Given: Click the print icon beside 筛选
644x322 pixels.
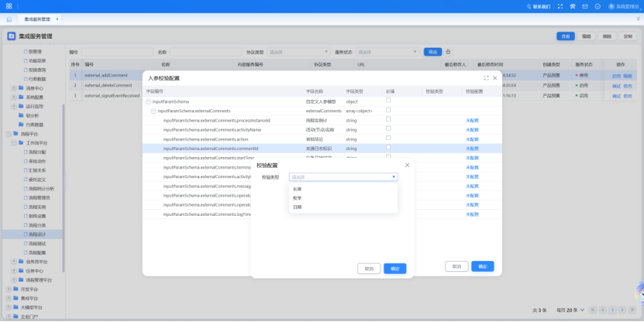Looking at the screenshot, I should (448, 52).
